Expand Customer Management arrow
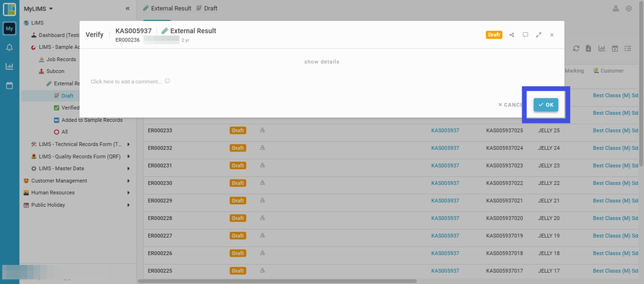 [x=129, y=181]
